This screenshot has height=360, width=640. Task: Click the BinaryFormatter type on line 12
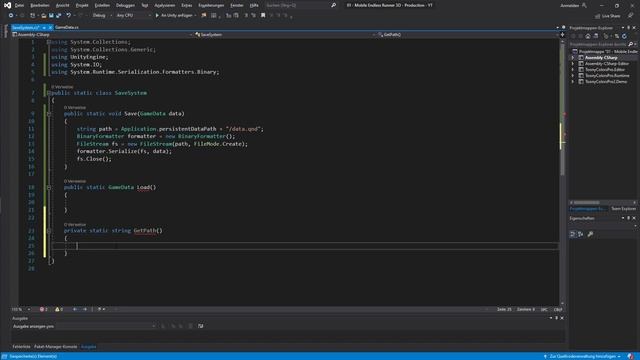click(x=100, y=136)
